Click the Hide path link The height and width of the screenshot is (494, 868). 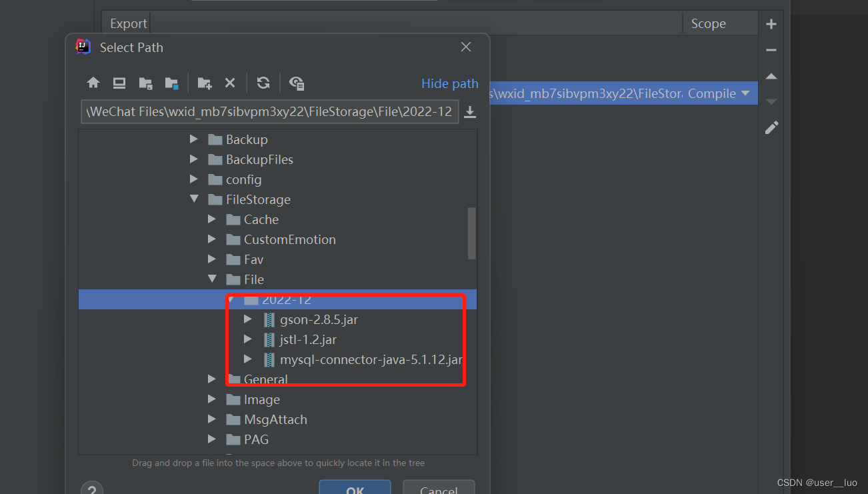point(449,83)
